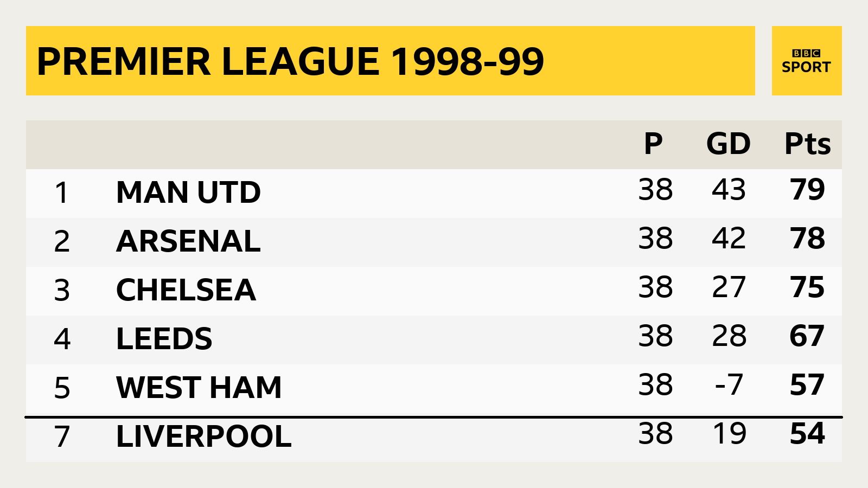Click the BBC Sport logo
The height and width of the screenshot is (488, 868).
click(807, 61)
